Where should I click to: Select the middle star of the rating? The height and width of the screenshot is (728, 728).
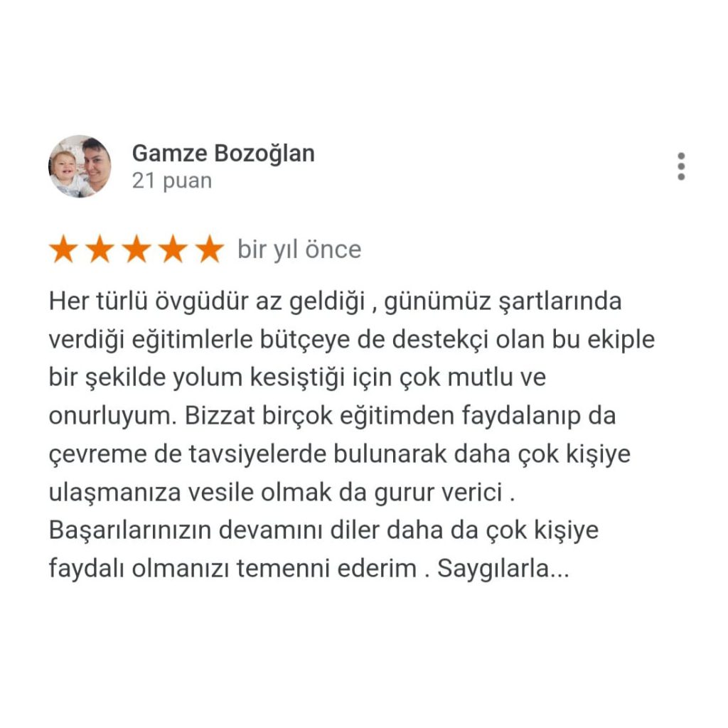click(137, 249)
